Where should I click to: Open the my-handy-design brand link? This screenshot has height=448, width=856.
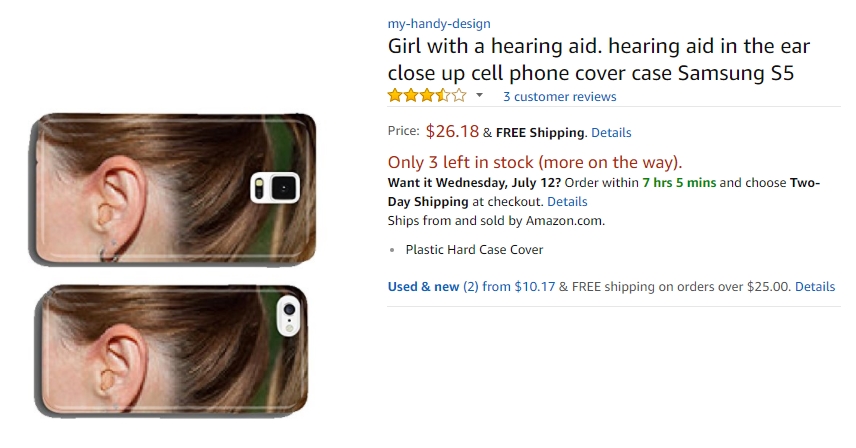(x=439, y=23)
